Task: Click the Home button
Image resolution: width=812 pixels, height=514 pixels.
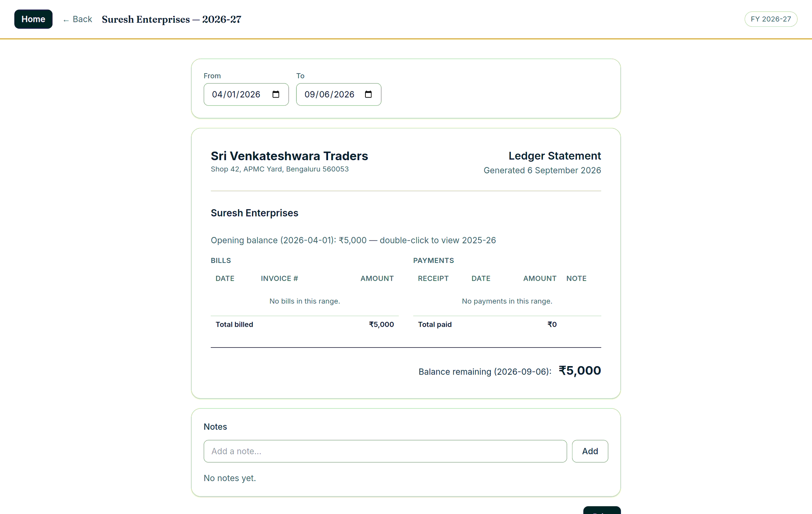Action: point(33,19)
